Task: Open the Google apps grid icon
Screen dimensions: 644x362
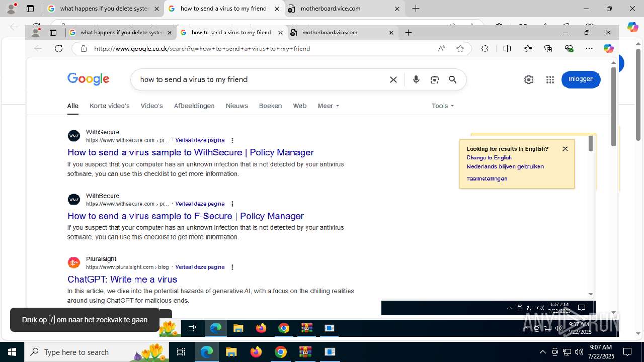Action: 550,79
